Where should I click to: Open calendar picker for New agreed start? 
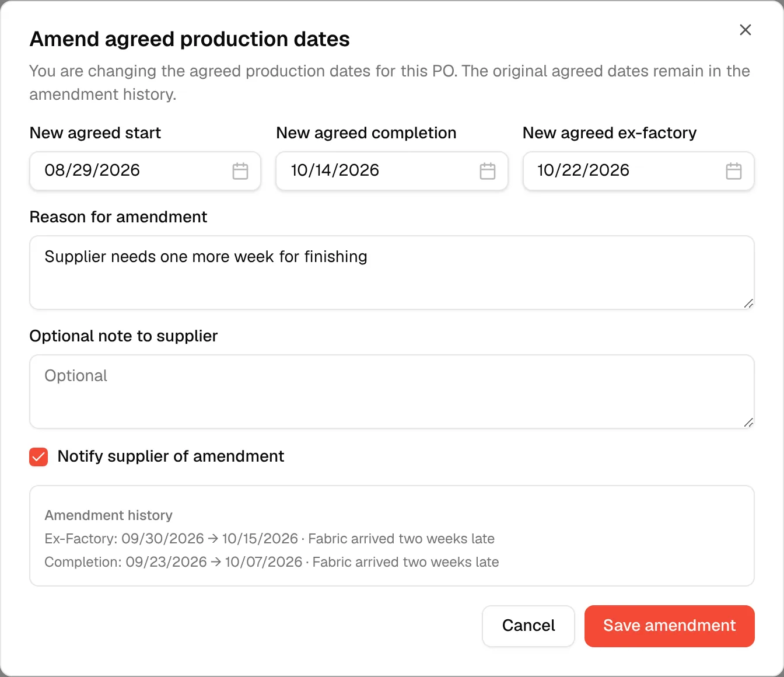click(x=240, y=171)
